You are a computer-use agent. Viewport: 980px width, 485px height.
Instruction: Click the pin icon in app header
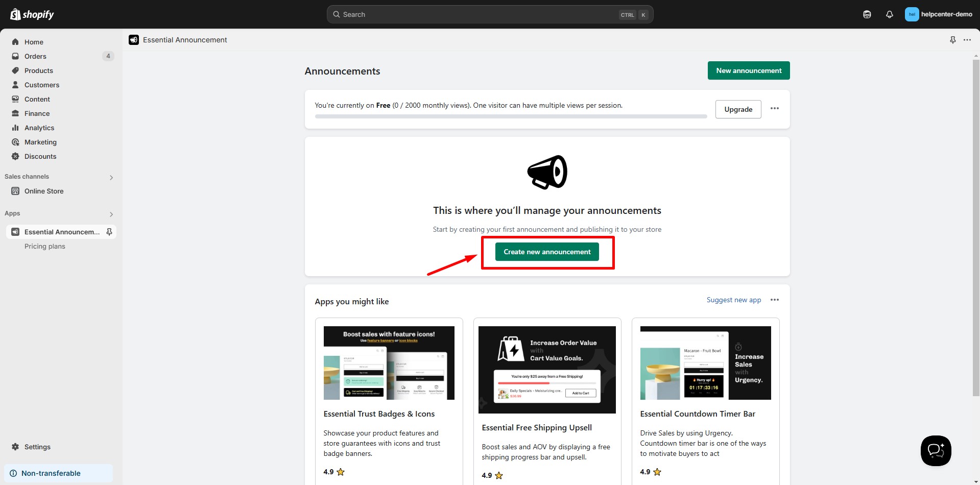pos(952,40)
